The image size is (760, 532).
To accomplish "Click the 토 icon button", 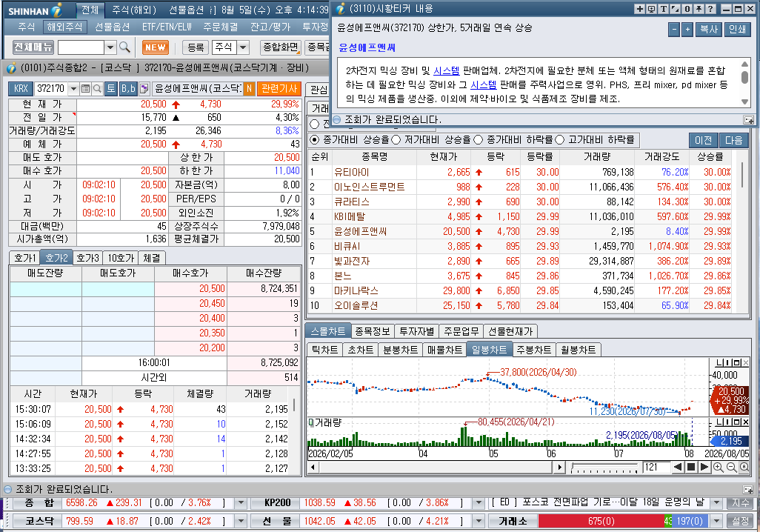I will coord(111,88).
